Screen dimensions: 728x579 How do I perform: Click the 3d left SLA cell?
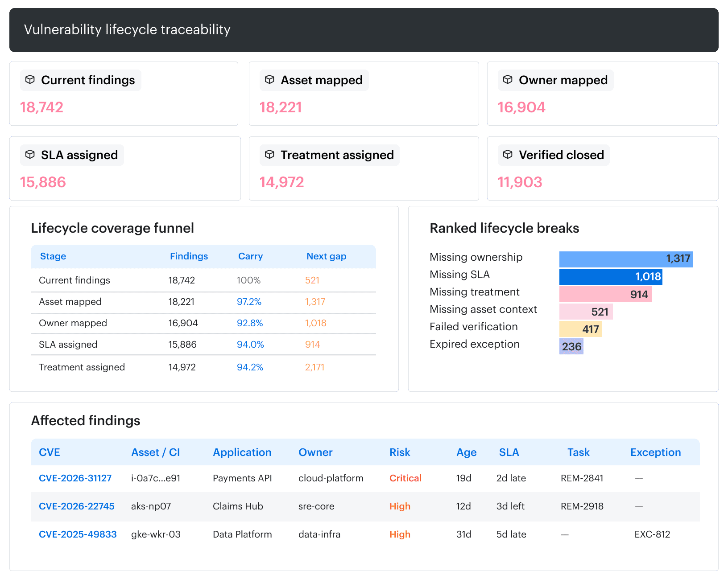pos(510,506)
